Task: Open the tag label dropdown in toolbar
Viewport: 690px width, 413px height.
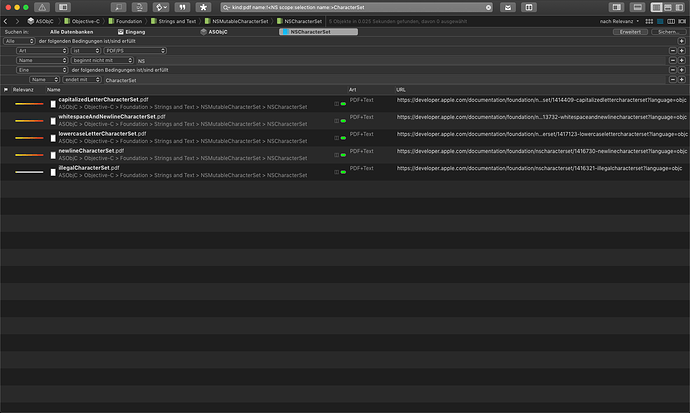Action: click(161, 7)
